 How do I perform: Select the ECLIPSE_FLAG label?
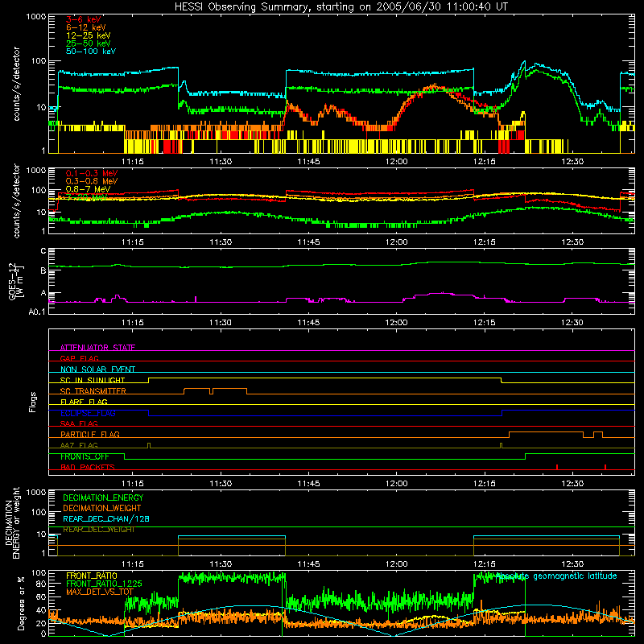pos(88,413)
